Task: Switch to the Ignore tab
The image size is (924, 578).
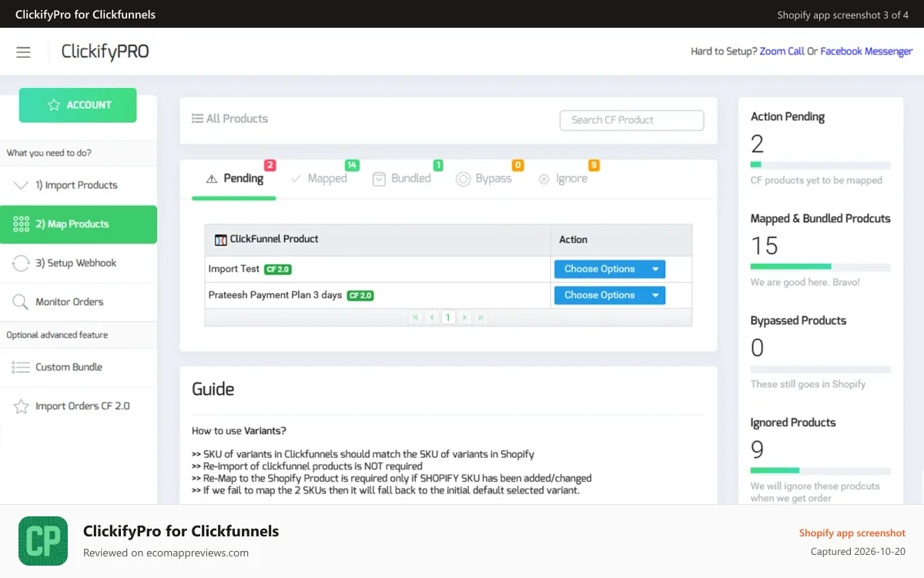Action: [x=562, y=179]
